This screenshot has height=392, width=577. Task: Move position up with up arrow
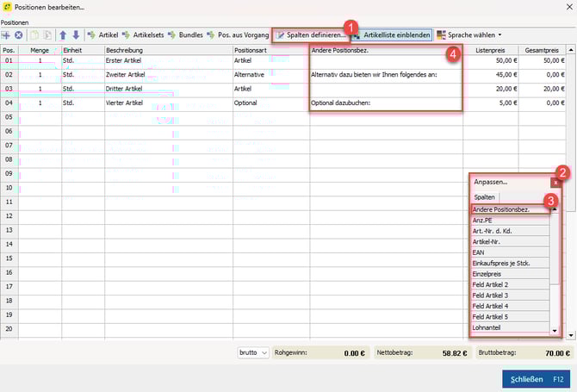[64, 35]
